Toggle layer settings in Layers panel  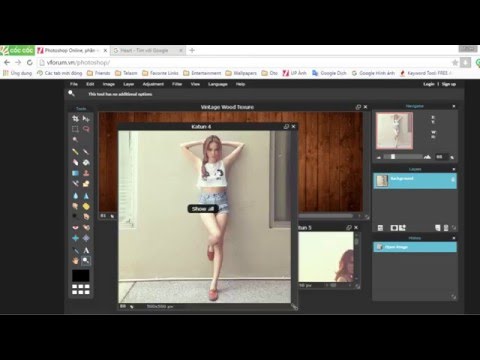coord(380,228)
